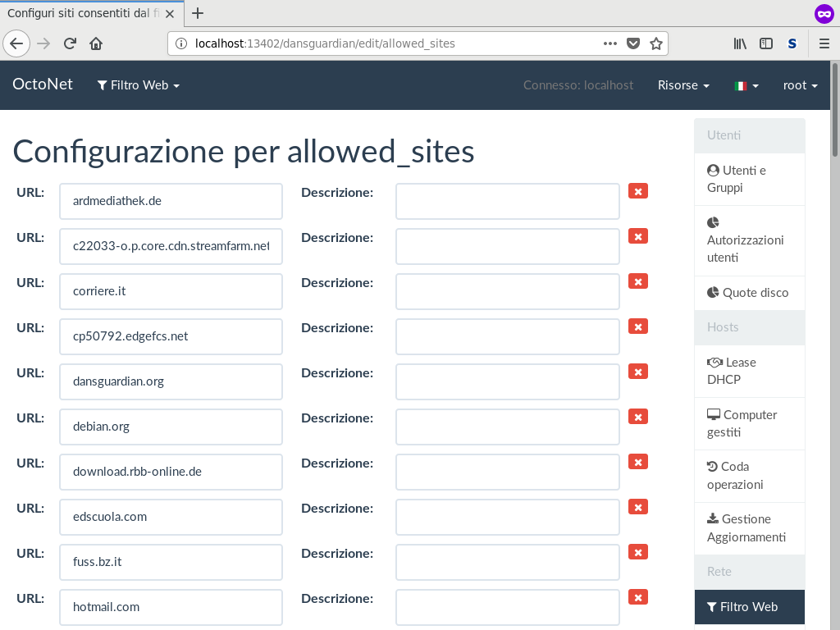Open a new browser tab
The height and width of the screenshot is (630, 840).
tap(198, 13)
